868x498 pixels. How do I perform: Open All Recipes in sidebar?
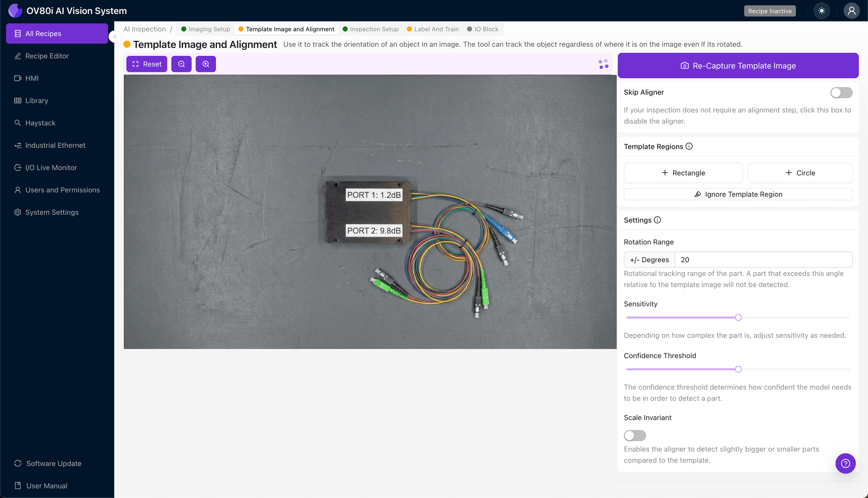[x=57, y=33]
